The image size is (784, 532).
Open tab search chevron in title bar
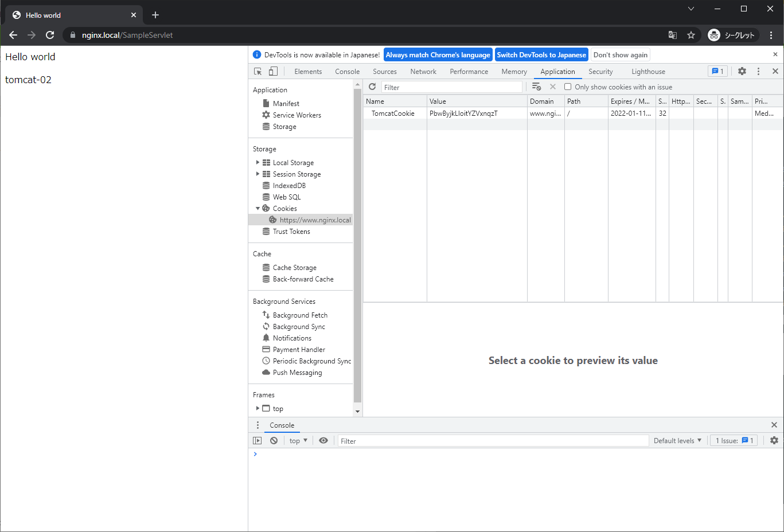tap(691, 9)
